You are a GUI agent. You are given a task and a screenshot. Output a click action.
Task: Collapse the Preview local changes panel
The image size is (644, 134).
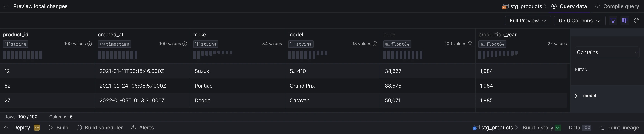pos(6,6)
